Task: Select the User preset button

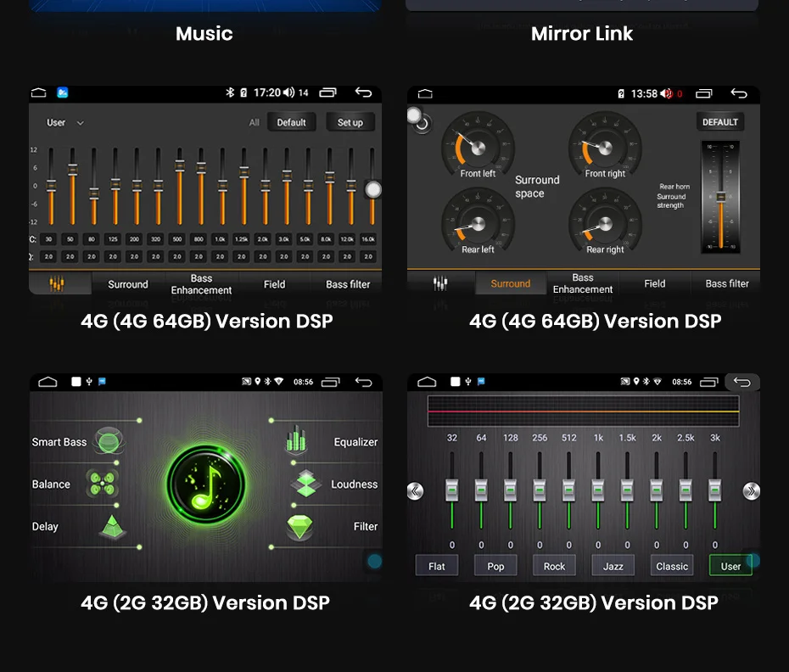Action: [730, 566]
